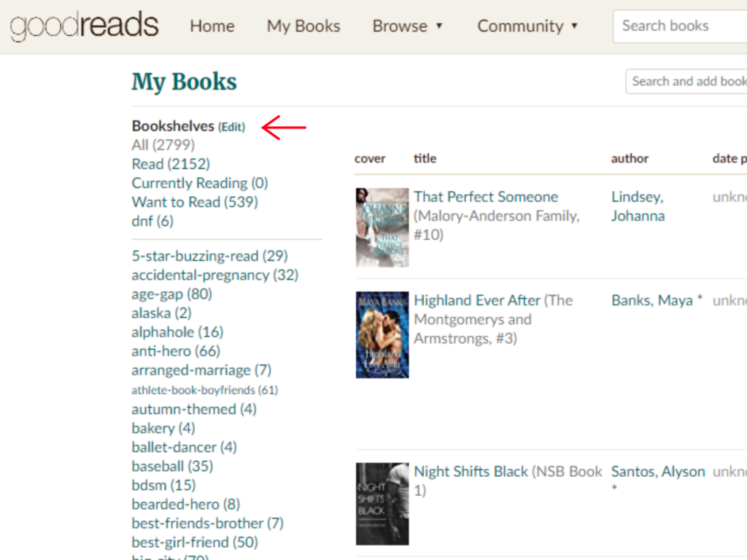Viewport: 747px width, 560px height.
Task: Edit the bookshelves list
Action: pos(231,127)
